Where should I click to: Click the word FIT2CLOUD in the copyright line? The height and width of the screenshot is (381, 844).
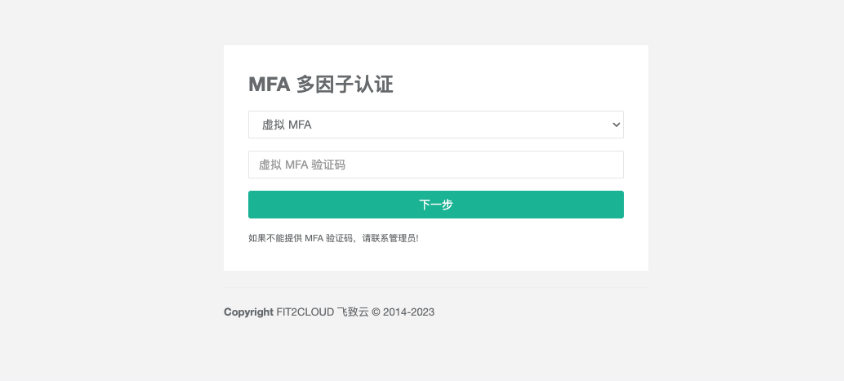305,312
